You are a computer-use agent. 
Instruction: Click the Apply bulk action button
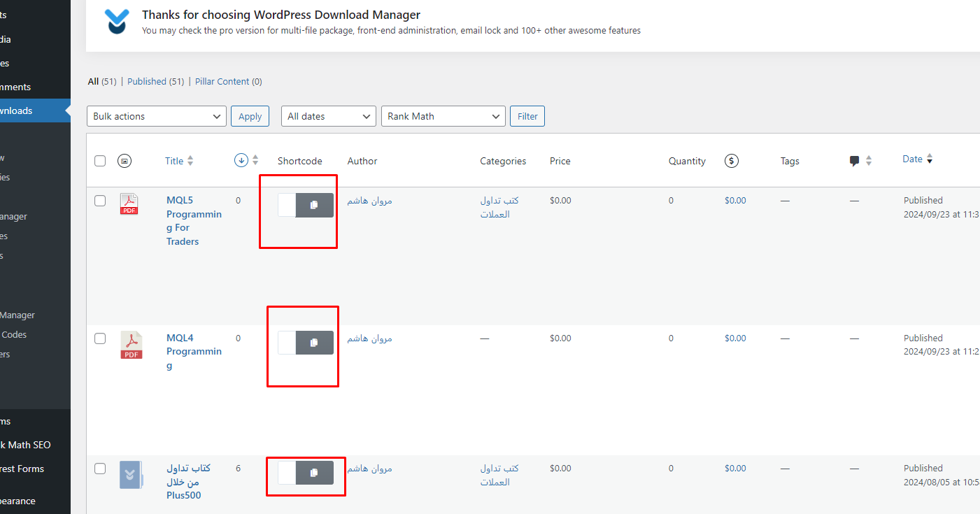[250, 116]
